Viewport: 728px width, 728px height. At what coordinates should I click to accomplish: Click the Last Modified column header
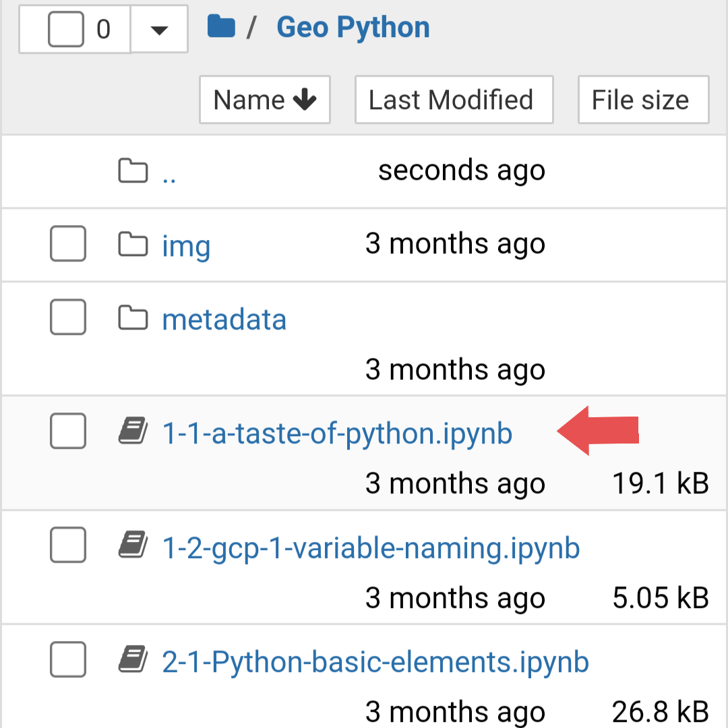[454, 99]
